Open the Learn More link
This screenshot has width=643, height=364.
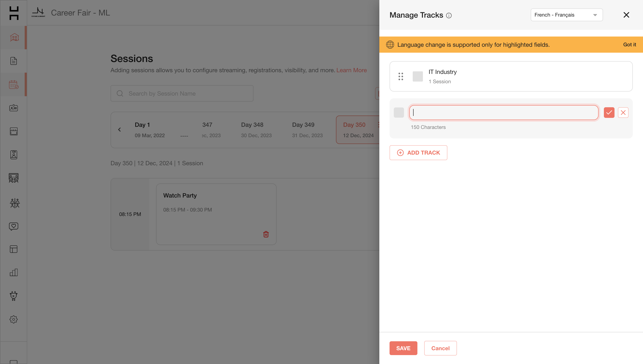(x=351, y=70)
